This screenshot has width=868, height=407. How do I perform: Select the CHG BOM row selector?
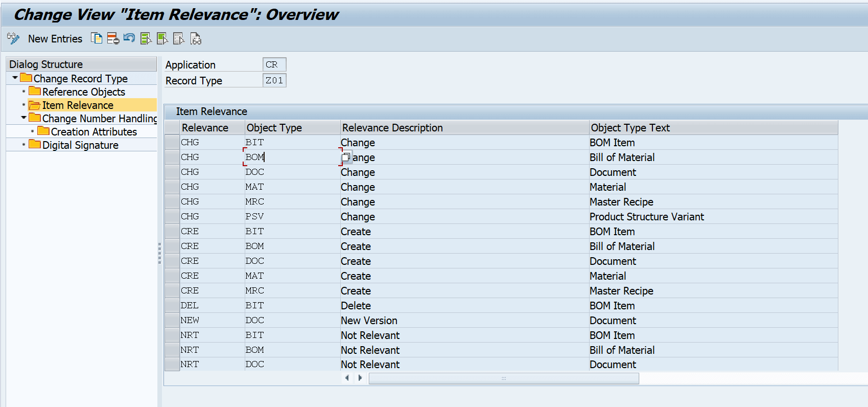(172, 157)
